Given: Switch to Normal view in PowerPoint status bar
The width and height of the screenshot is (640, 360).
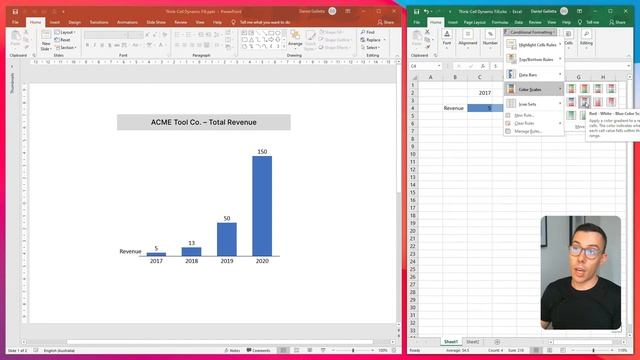Looking at the screenshot, I should click(283, 351).
